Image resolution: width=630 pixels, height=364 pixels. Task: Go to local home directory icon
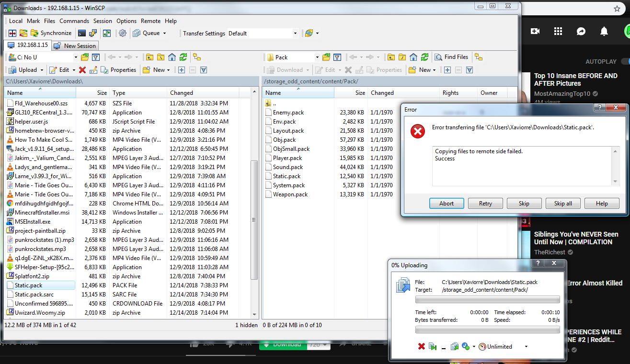click(172, 57)
